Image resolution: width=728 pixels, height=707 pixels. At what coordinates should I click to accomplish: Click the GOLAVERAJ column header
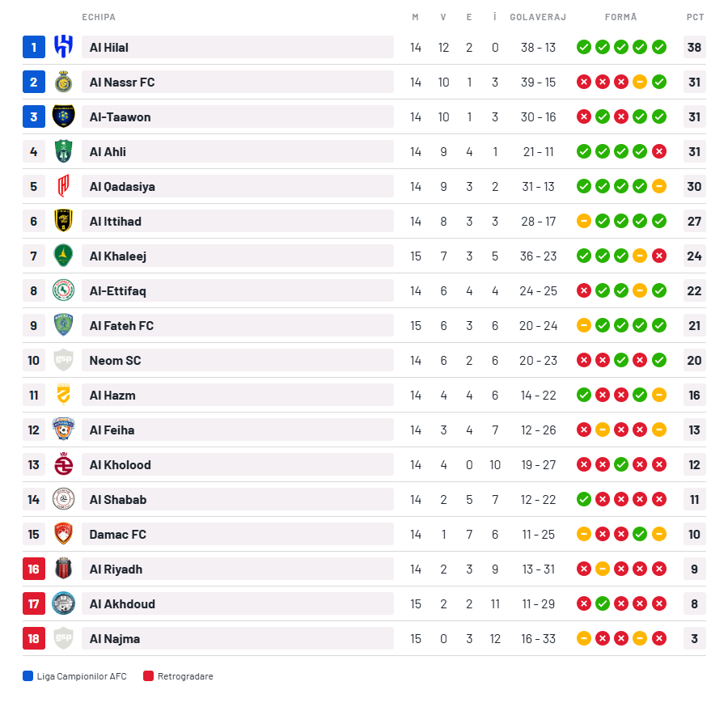click(x=538, y=17)
